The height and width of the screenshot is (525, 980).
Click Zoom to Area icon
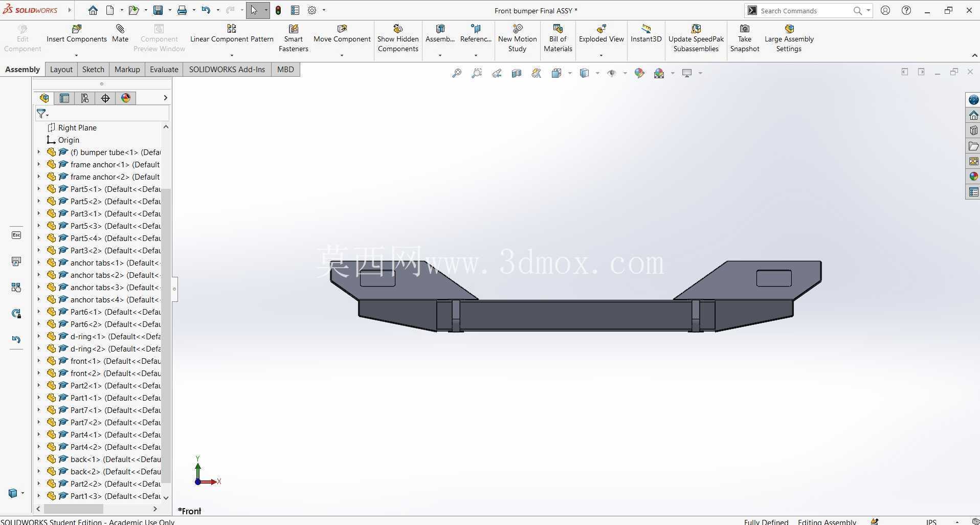pos(477,73)
